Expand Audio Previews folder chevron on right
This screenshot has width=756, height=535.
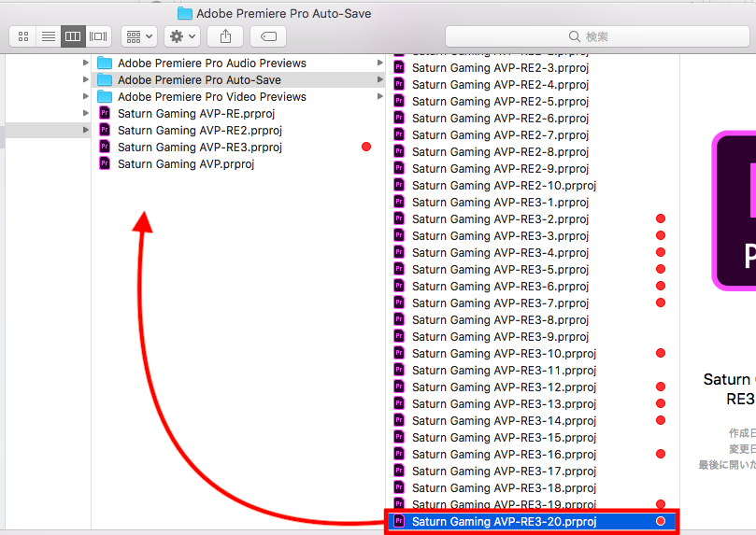380,63
